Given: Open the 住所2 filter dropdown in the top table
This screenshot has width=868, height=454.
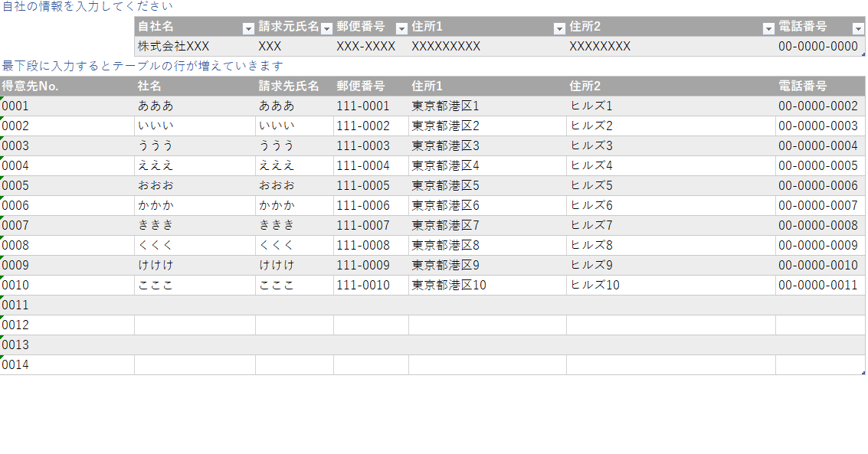Looking at the screenshot, I should coord(768,28).
